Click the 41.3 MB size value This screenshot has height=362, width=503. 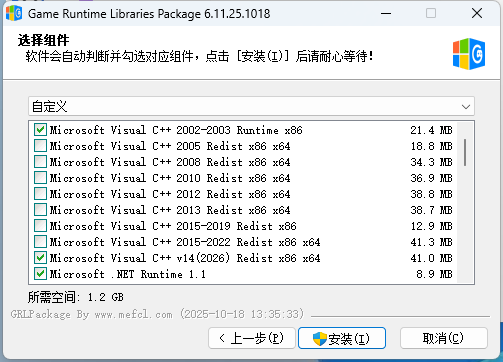click(x=431, y=242)
